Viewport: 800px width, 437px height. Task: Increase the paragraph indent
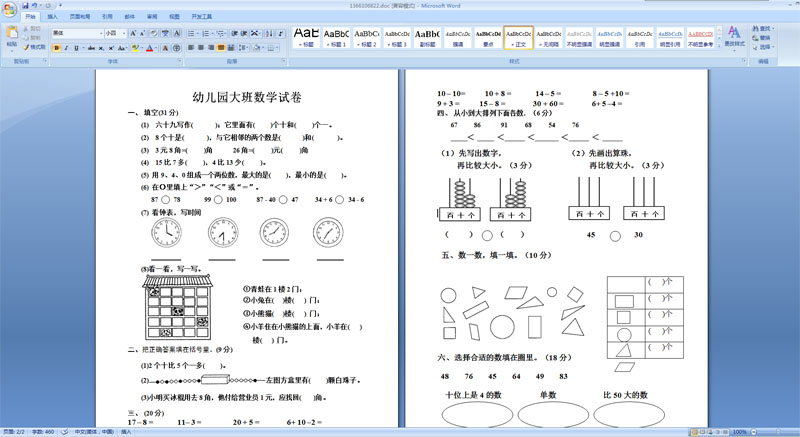tap(244, 33)
